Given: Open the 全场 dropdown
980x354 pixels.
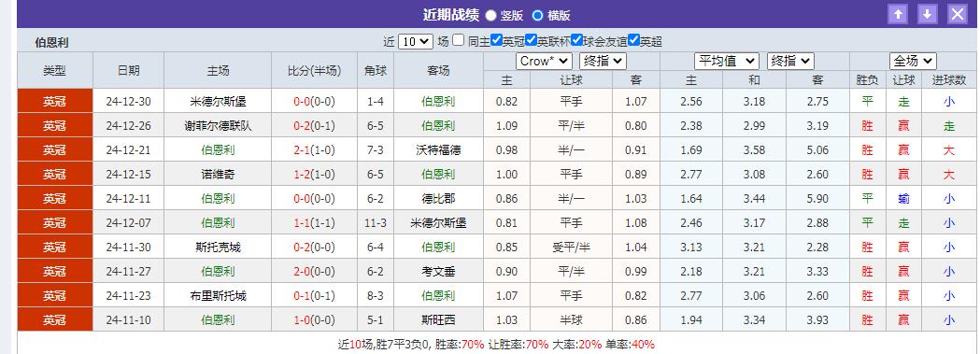Looking at the screenshot, I should click(913, 61).
